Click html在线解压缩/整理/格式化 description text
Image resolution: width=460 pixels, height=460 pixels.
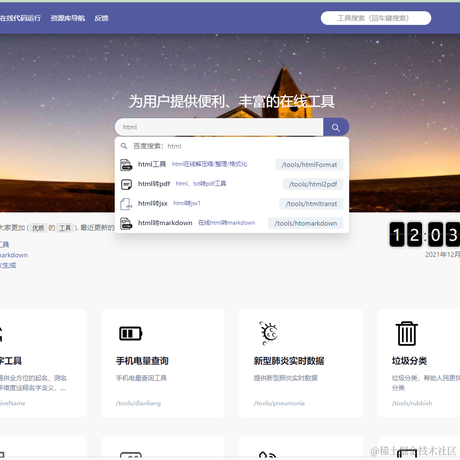[209, 164]
